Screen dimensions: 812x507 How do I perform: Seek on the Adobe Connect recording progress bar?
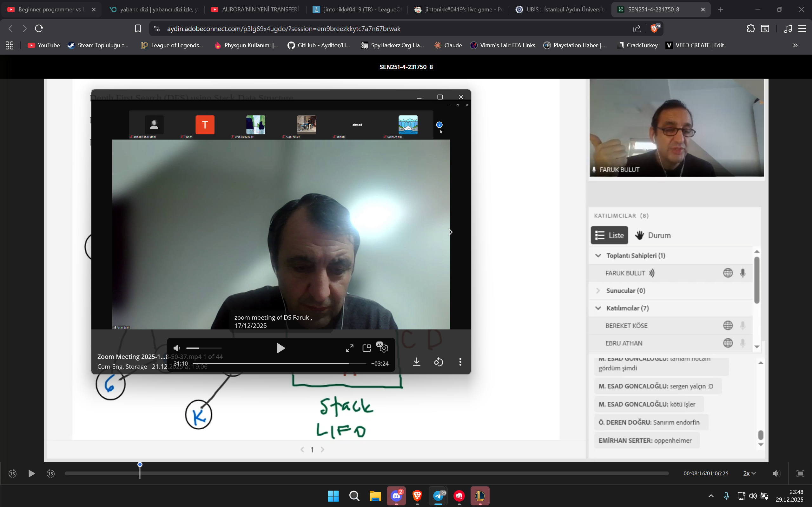366,473
